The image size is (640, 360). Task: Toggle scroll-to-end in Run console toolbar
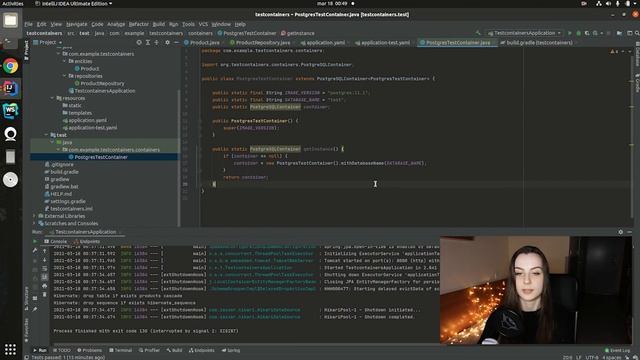point(44,277)
